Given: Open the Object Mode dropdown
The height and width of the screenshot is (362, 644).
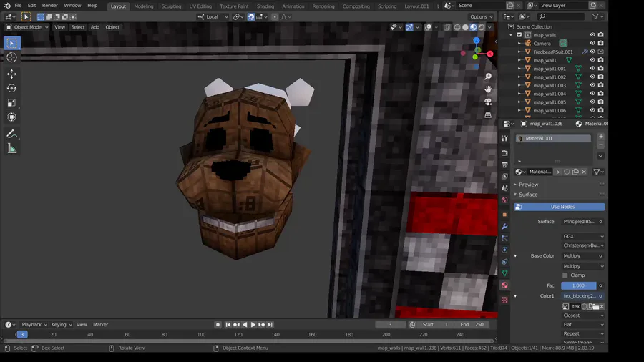Looking at the screenshot, I should [27, 27].
